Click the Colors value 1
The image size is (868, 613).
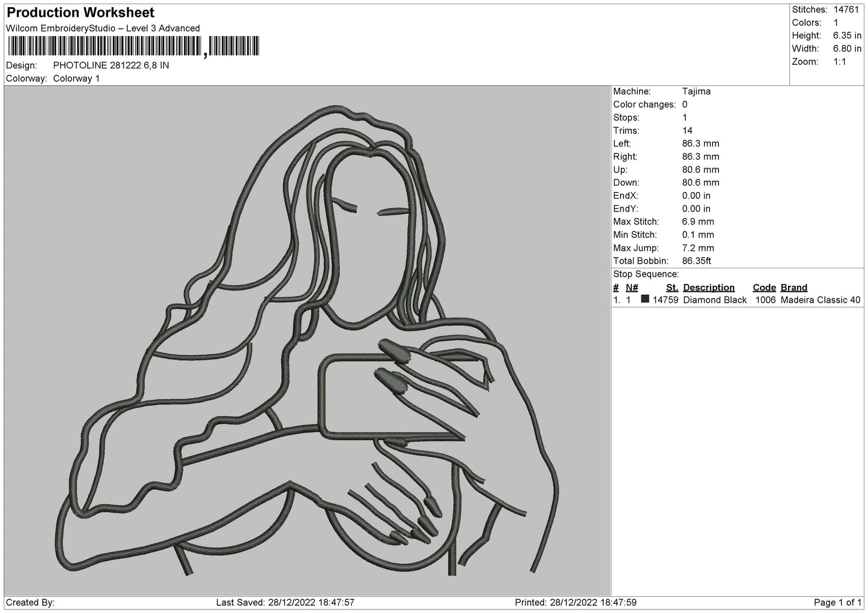836,23
